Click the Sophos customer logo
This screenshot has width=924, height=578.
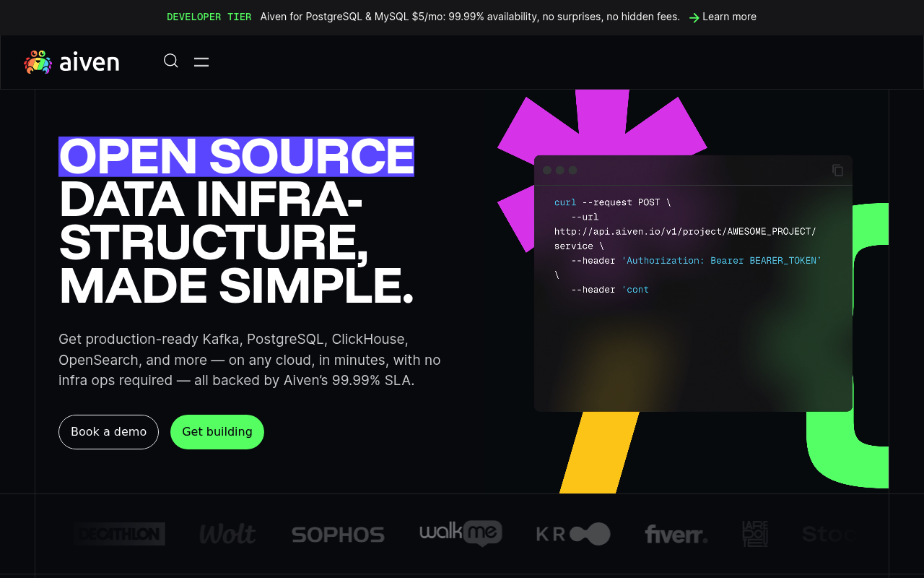(x=338, y=535)
